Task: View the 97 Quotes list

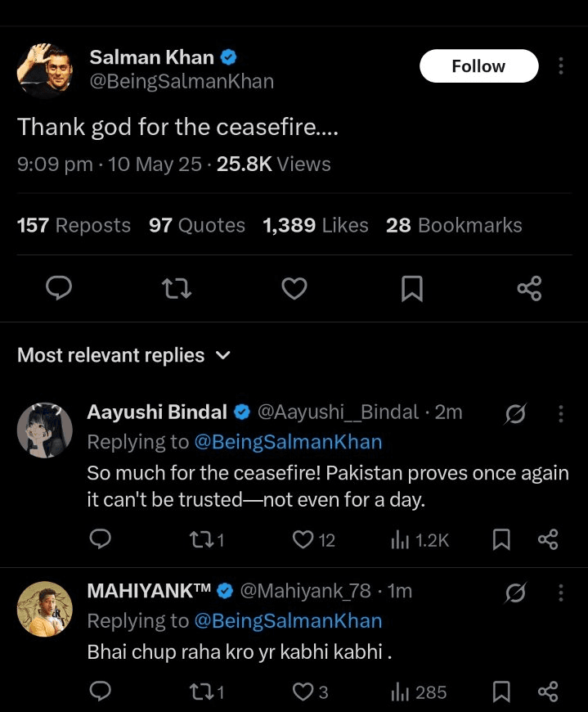Action: (197, 225)
